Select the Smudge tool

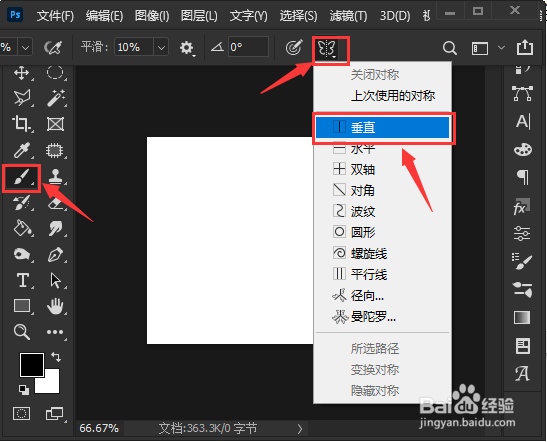(56, 229)
